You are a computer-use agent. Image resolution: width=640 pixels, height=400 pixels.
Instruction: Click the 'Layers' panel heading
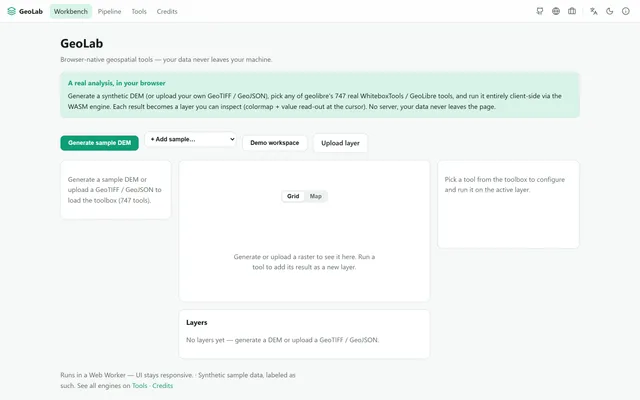[197, 322]
